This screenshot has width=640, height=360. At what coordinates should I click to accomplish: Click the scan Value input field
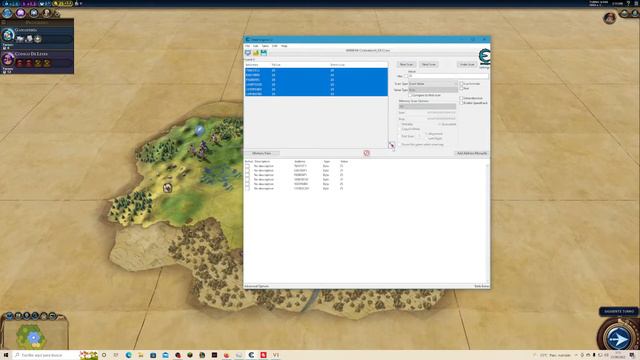[448, 76]
